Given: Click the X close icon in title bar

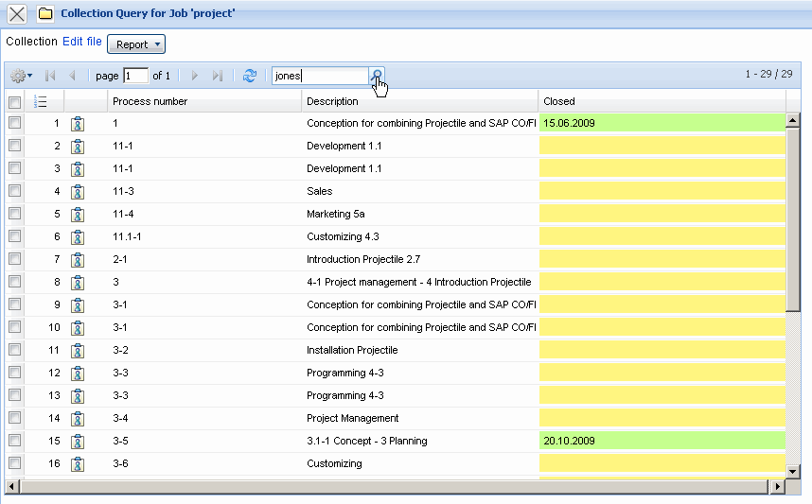Looking at the screenshot, I should click(x=17, y=14).
